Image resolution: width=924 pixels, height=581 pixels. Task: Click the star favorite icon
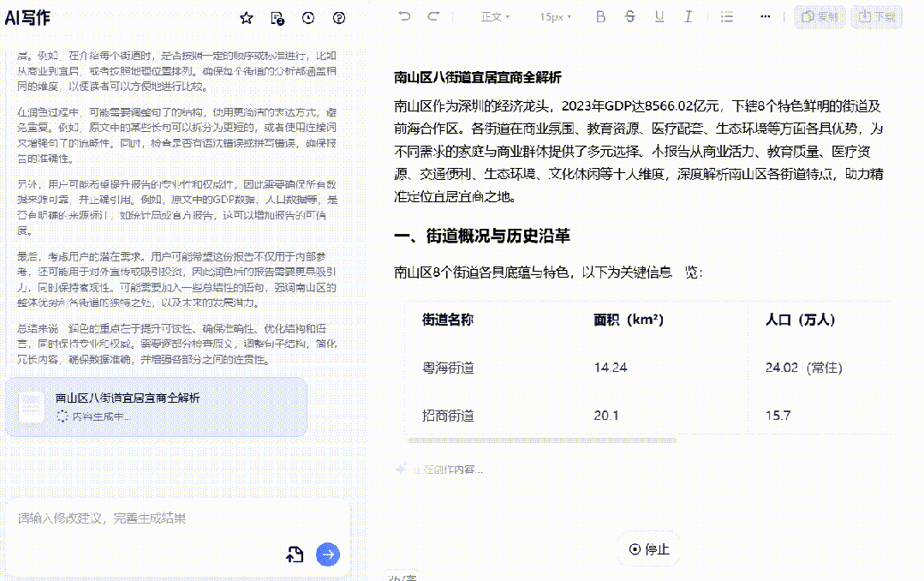(x=247, y=18)
